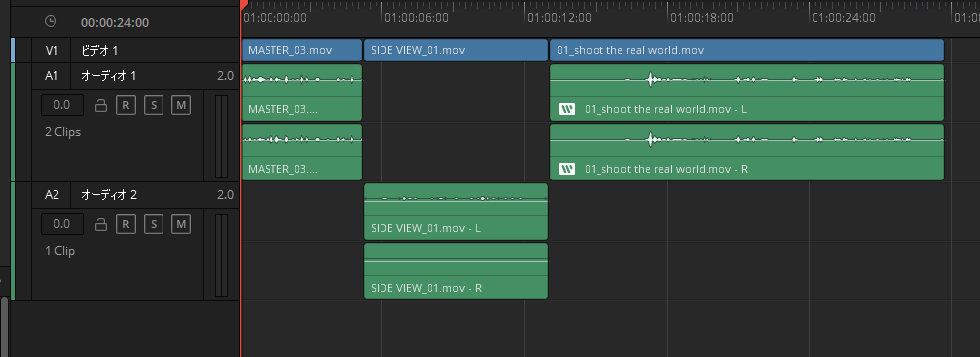Arm record (R) on the A2 track
This screenshot has height=357, width=980.
(126, 224)
